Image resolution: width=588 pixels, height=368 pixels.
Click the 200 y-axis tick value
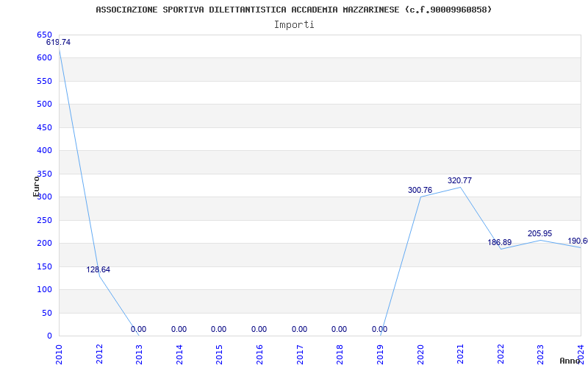click(x=44, y=244)
